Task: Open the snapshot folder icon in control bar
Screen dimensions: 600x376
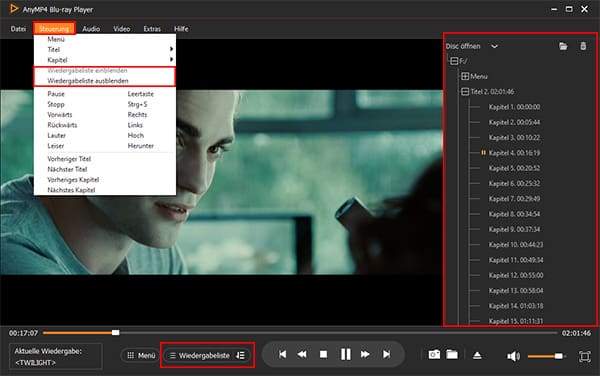Action: (452, 355)
